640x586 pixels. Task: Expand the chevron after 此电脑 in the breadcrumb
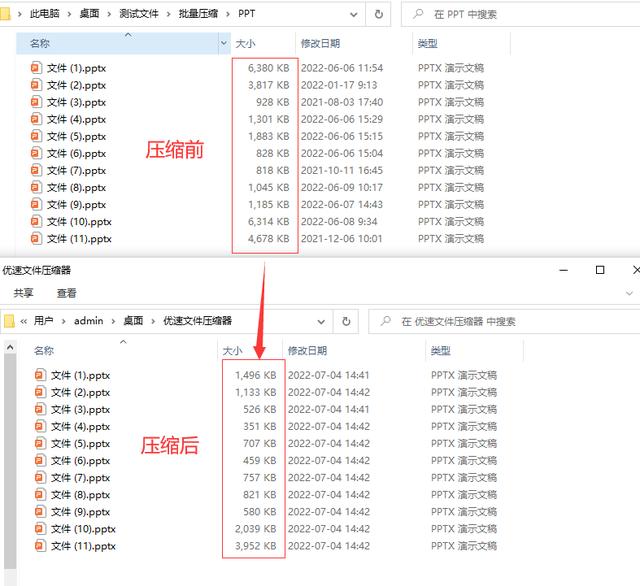click(69, 14)
